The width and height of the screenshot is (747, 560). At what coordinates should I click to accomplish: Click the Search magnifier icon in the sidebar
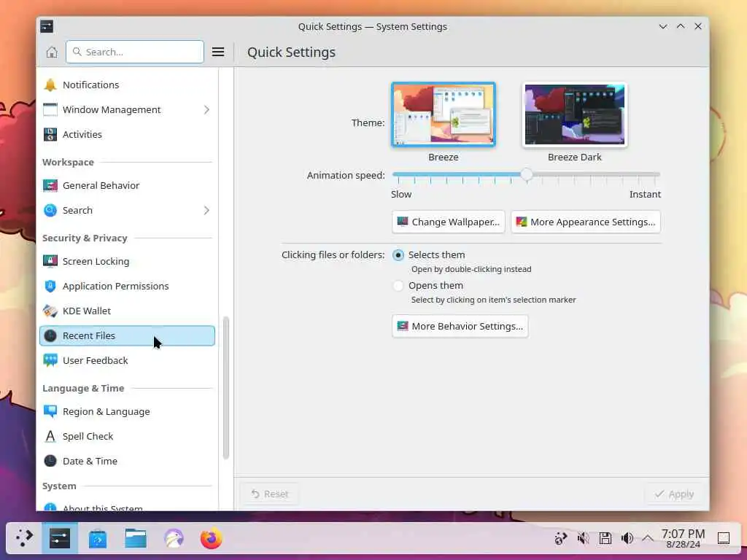50,210
